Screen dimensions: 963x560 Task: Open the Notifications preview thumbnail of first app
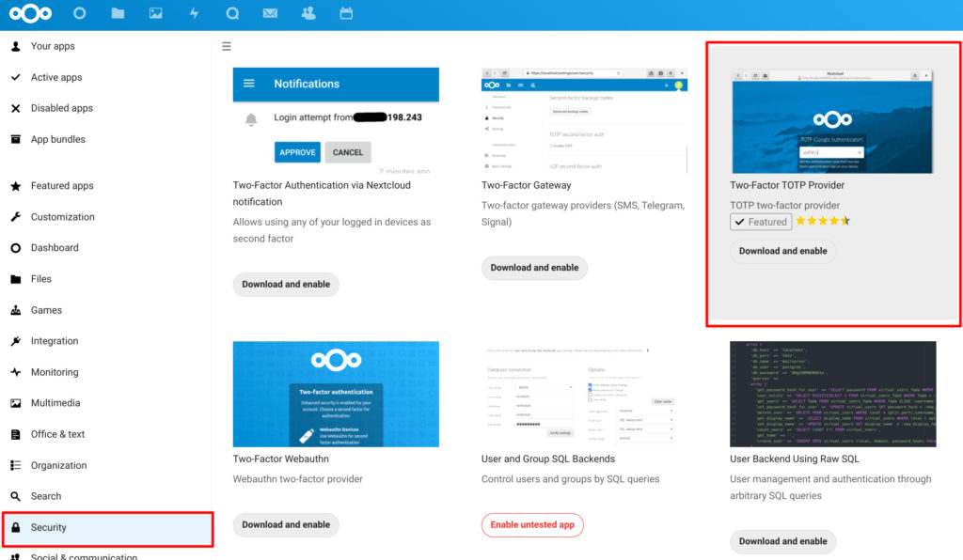(x=336, y=121)
